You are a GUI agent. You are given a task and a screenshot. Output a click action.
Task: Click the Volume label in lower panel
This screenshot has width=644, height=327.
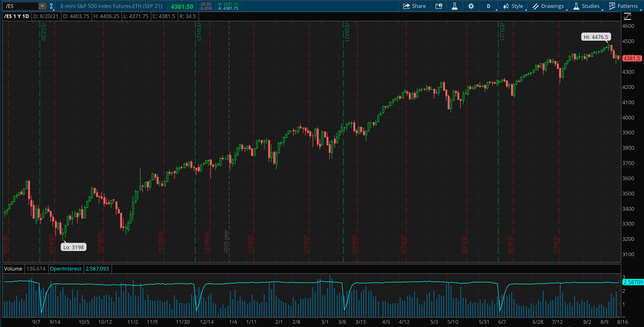coord(13,268)
